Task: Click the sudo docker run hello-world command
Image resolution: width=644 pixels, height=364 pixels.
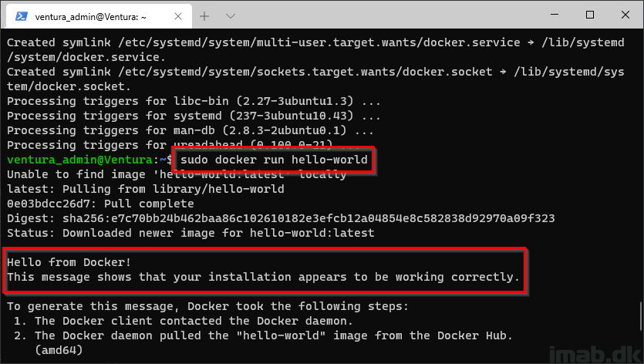Action: coord(274,160)
